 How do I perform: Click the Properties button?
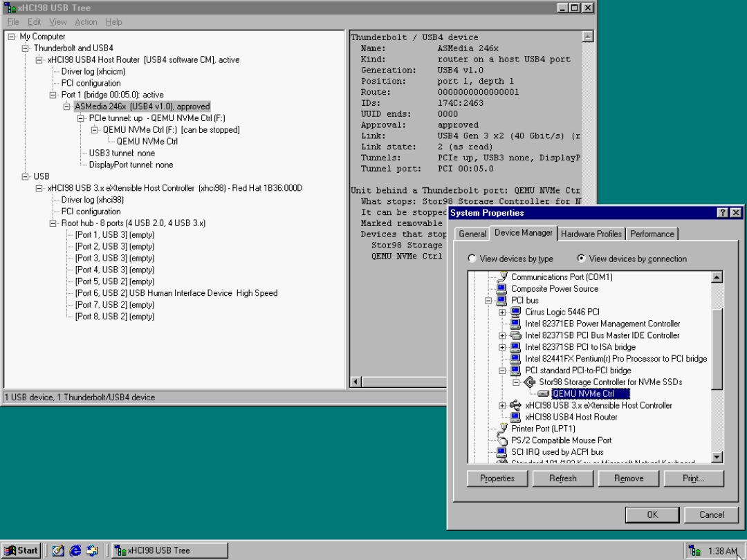497,478
